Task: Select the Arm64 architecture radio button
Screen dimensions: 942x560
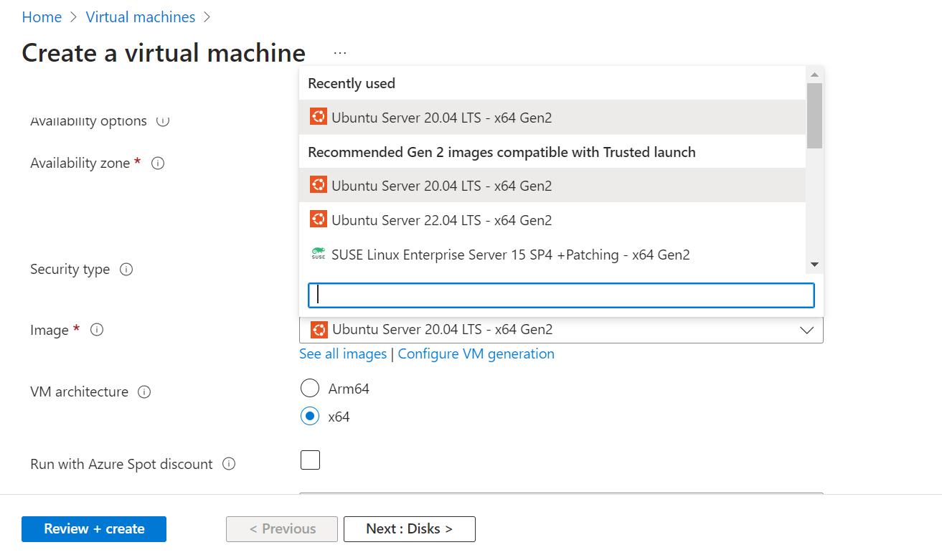Action: point(309,388)
